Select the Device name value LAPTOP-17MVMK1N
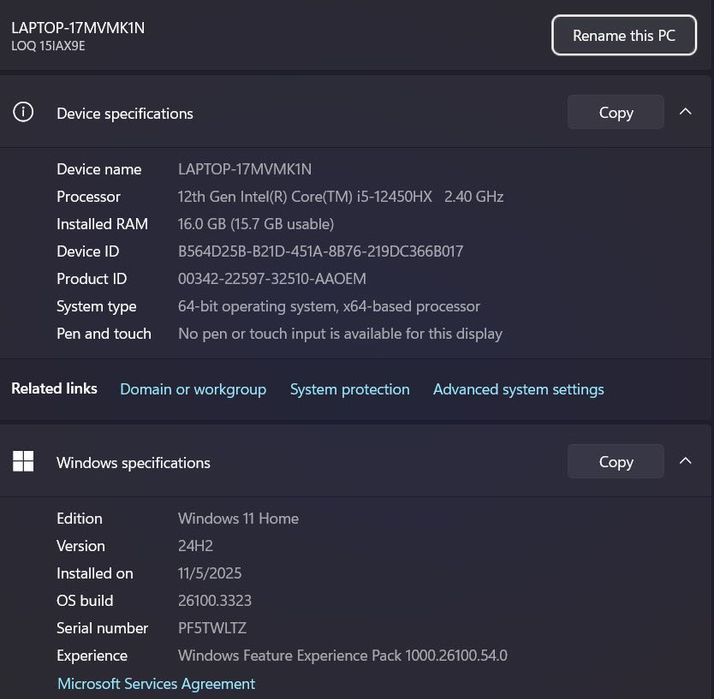The image size is (714, 699). coord(245,169)
